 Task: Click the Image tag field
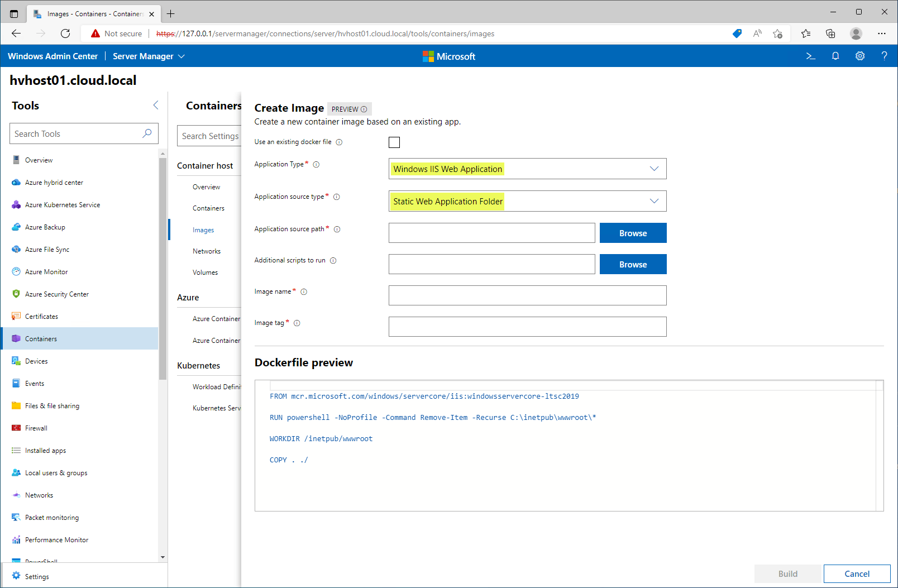pos(528,327)
